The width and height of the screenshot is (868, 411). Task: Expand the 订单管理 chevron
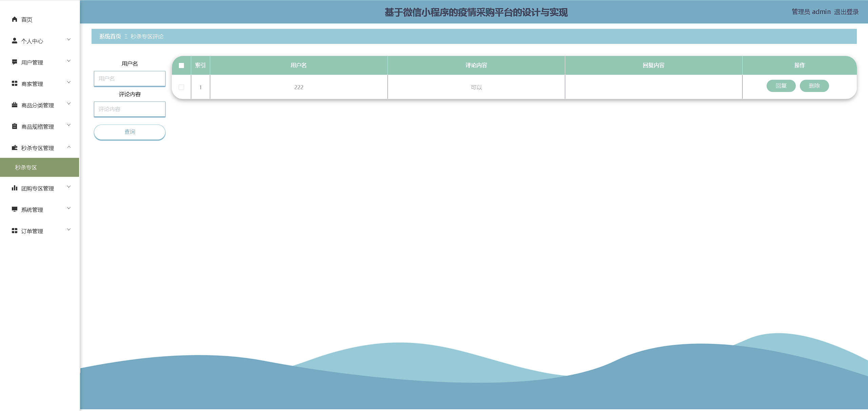(x=69, y=230)
